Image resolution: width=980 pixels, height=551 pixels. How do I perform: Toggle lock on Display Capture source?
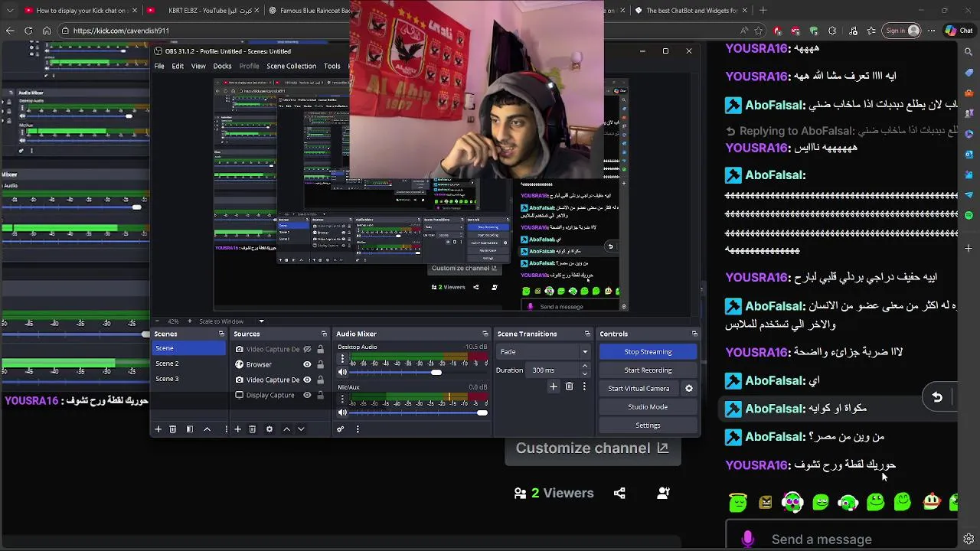(x=320, y=396)
